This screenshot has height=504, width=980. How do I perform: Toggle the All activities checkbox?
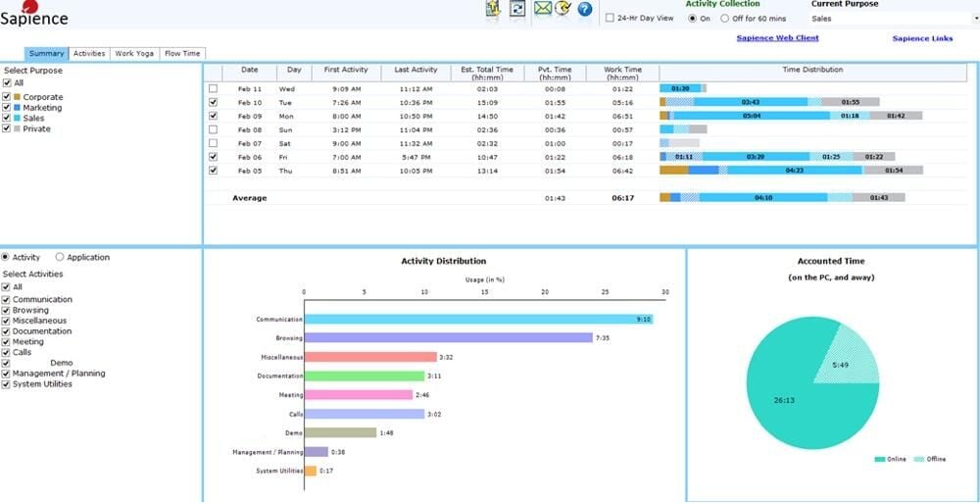click(x=6, y=287)
